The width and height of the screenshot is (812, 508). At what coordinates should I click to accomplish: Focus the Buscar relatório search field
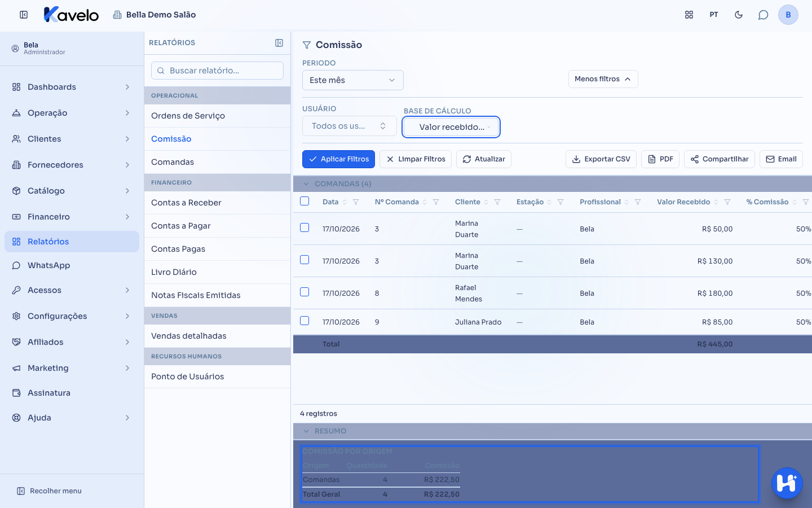[x=218, y=71]
